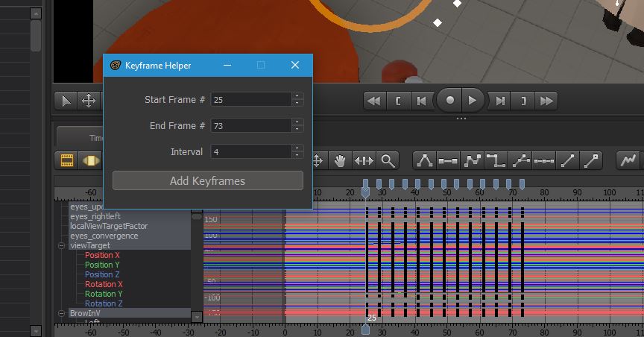Collapse the viewTarget tree node

[62, 245]
